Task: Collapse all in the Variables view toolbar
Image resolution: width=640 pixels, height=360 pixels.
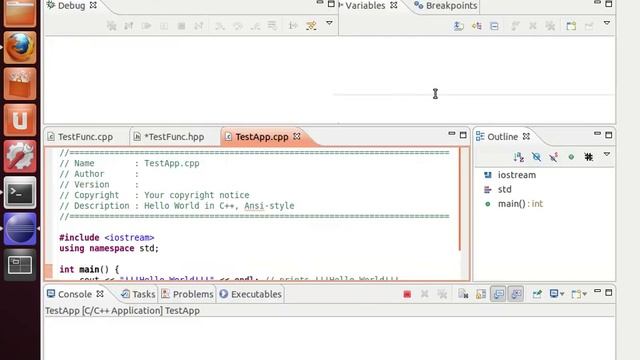Action: [x=494, y=26]
